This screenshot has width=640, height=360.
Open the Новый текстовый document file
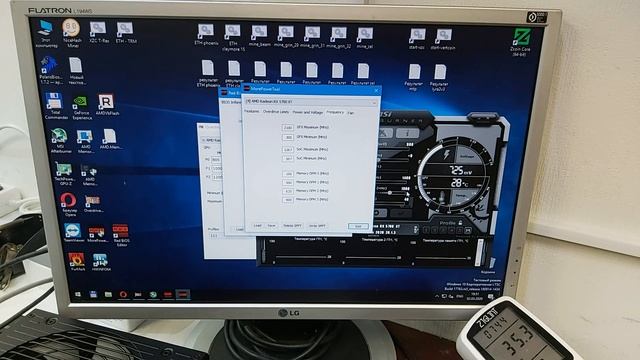click(x=76, y=71)
